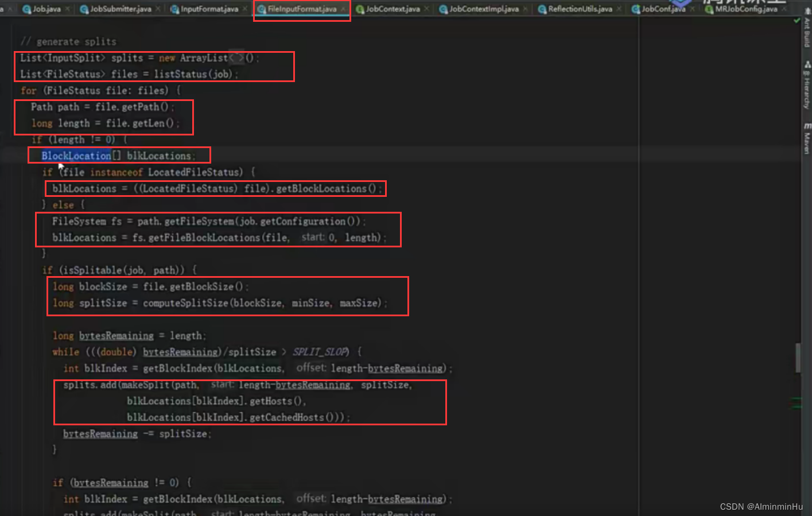Click 'fs.getFileBlockLocations' call

[196, 238]
